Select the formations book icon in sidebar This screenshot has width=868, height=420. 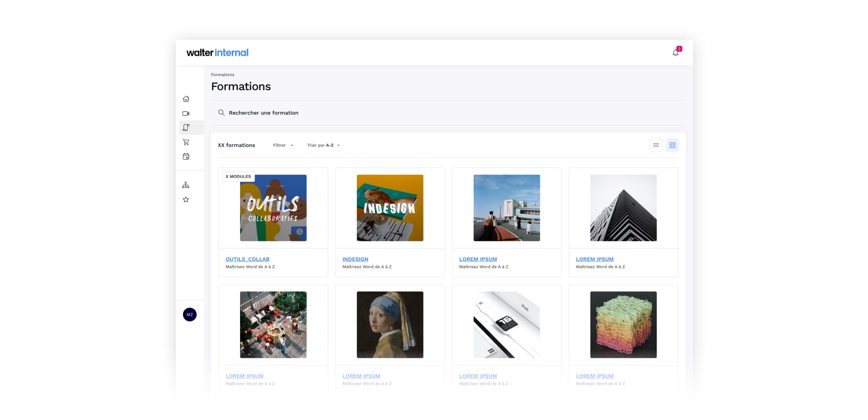pos(186,127)
